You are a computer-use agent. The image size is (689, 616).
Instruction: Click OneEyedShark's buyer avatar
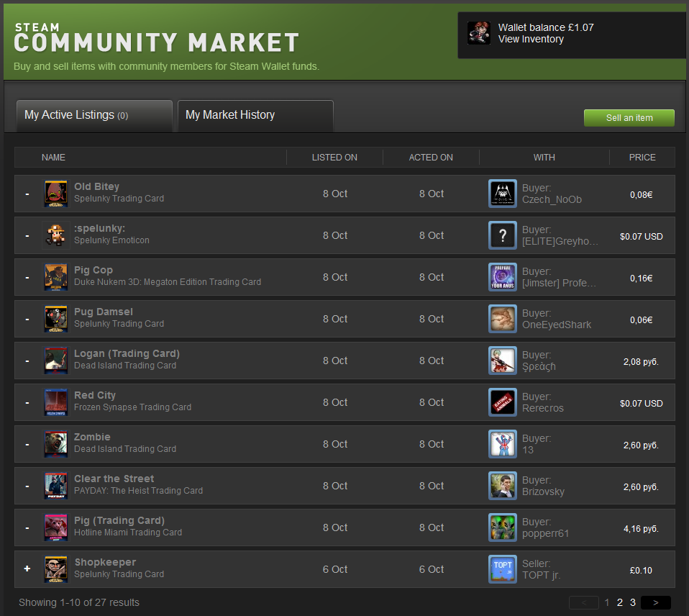(502, 319)
